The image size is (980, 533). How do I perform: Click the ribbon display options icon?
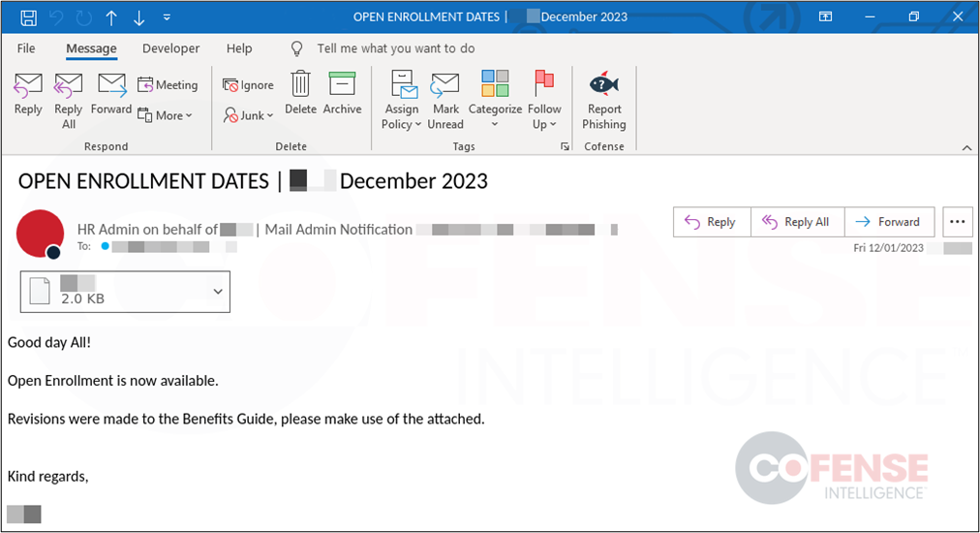pos(826,16)
